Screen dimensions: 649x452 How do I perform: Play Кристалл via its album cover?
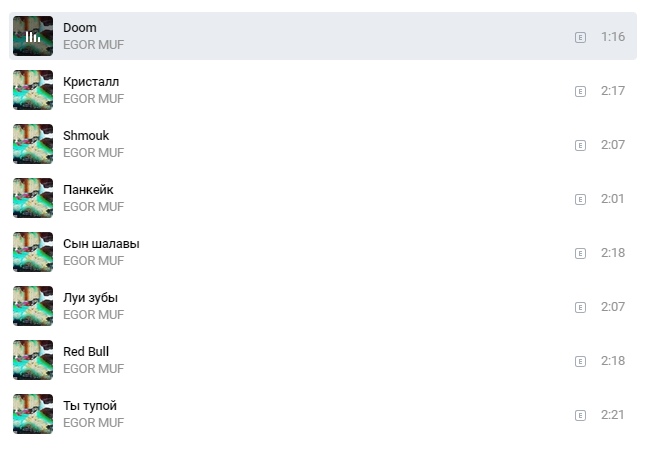point(33,90)
